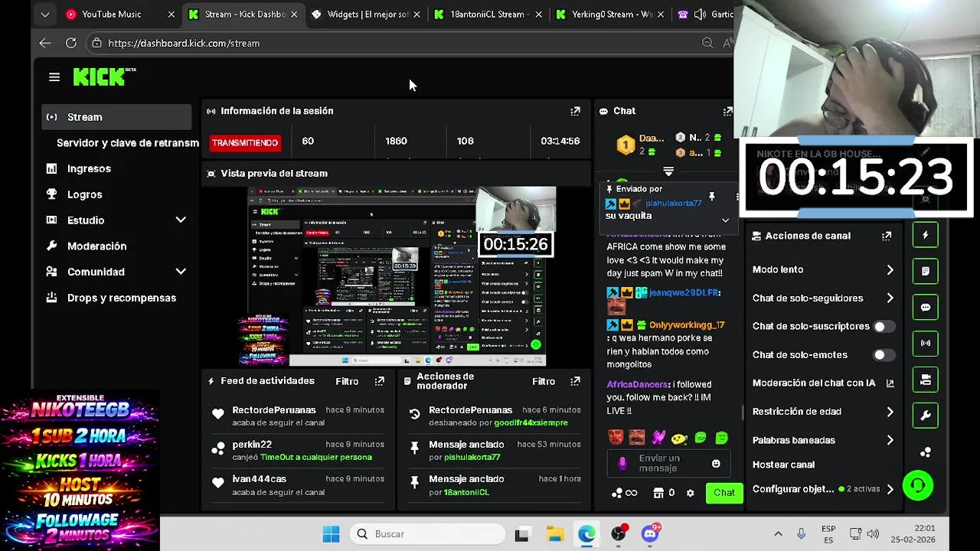Select Stream in the sidebar
This screenshot has width=980, height=551.
coord(116,117)
